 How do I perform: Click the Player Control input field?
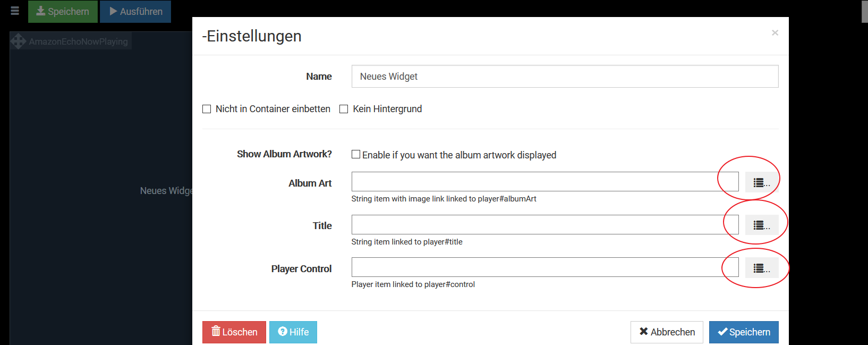coord(545,267)
